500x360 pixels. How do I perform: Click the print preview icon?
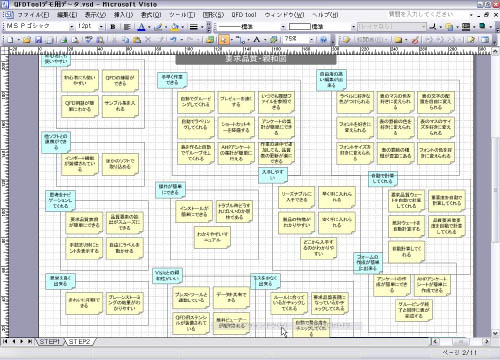(75, 40)
